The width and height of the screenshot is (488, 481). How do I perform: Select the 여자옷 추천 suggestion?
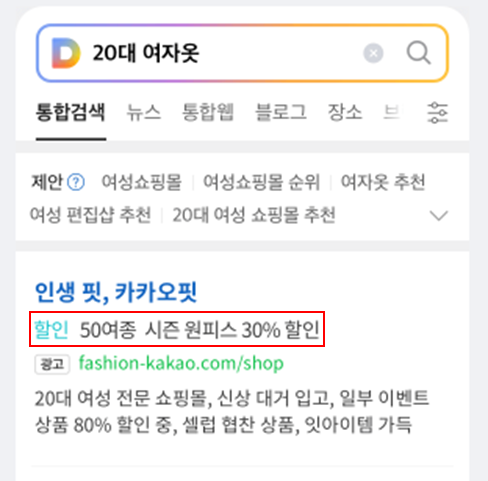click(x=383, y=182)
